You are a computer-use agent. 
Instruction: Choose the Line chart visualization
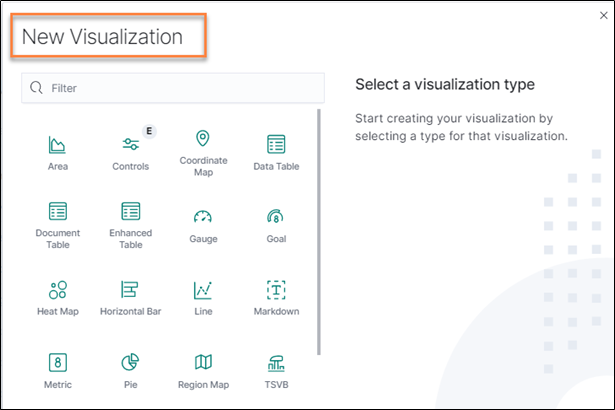pyautogui.click(x=203, y=298)
